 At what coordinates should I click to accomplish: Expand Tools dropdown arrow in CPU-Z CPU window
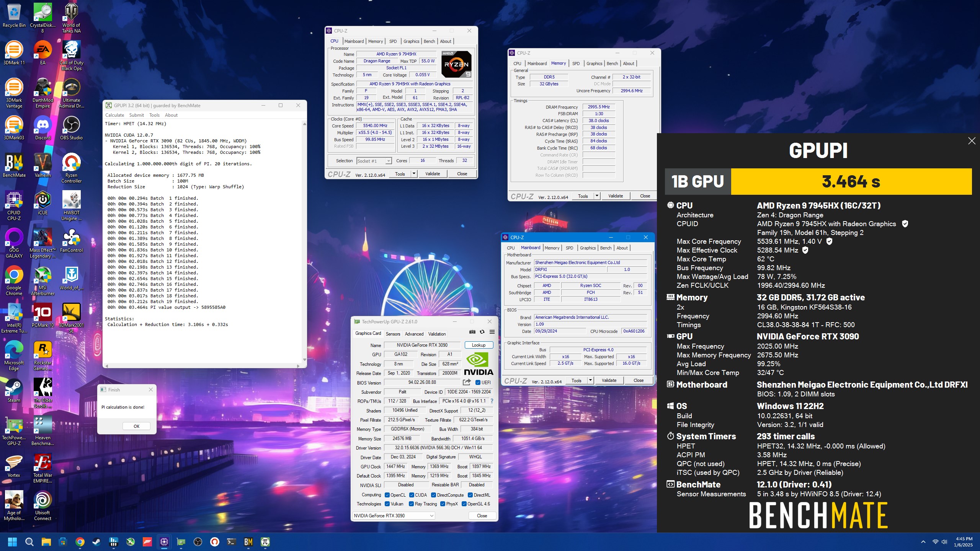click(414, 174)
